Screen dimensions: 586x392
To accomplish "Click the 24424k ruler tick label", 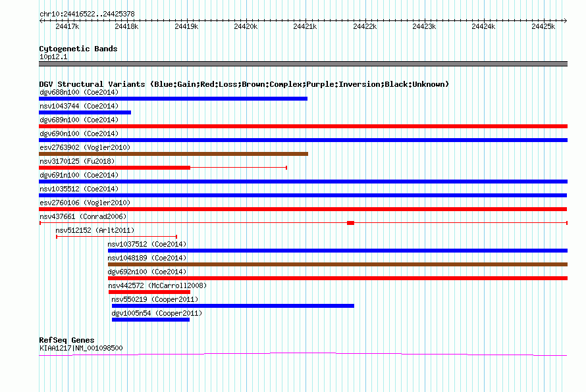I will coord(483,26).
